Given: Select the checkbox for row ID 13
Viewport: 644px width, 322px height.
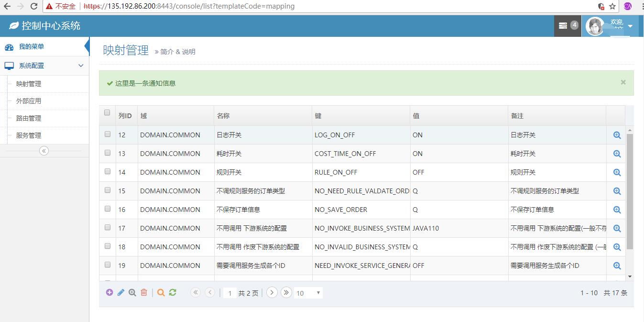Looking at the screenshot, I should 108,153.
